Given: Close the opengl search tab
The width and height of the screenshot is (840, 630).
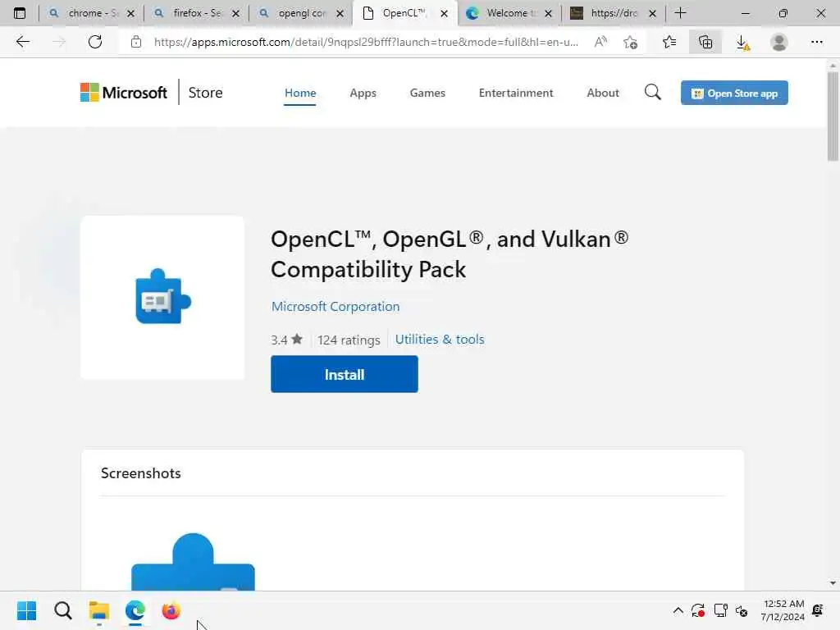Looking at the screenshot, I should (340, 13).
